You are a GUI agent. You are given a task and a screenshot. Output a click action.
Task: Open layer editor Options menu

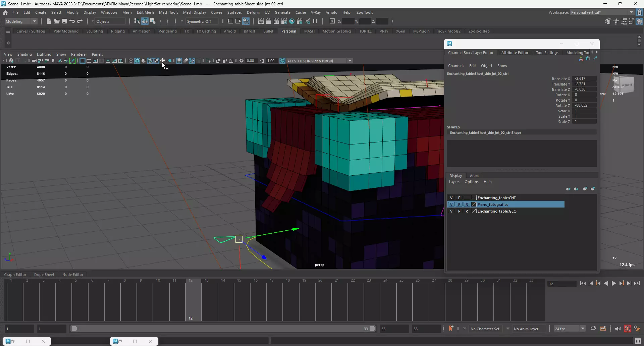[x=471, y=182]
